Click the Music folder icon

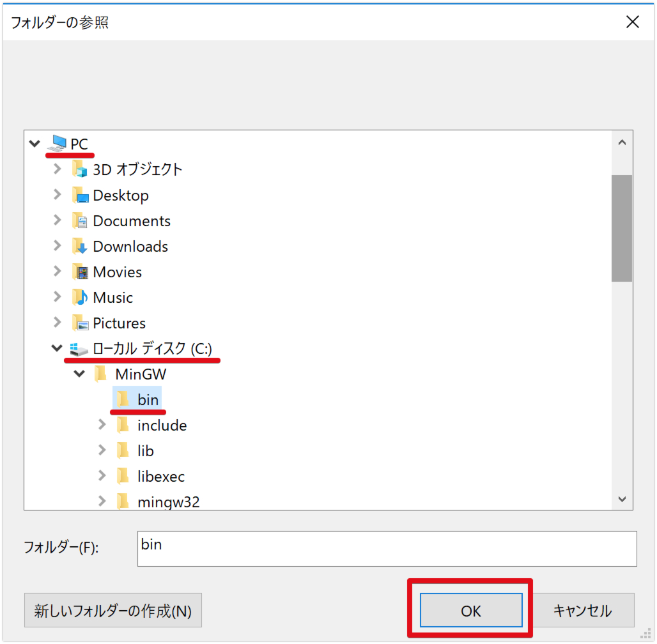(x=79, y=297)
